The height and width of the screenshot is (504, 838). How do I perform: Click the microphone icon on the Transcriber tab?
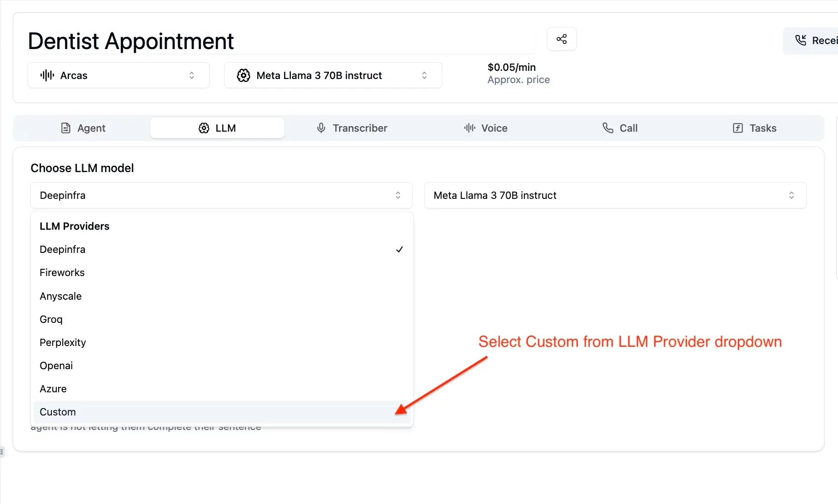tap(321, 128)
